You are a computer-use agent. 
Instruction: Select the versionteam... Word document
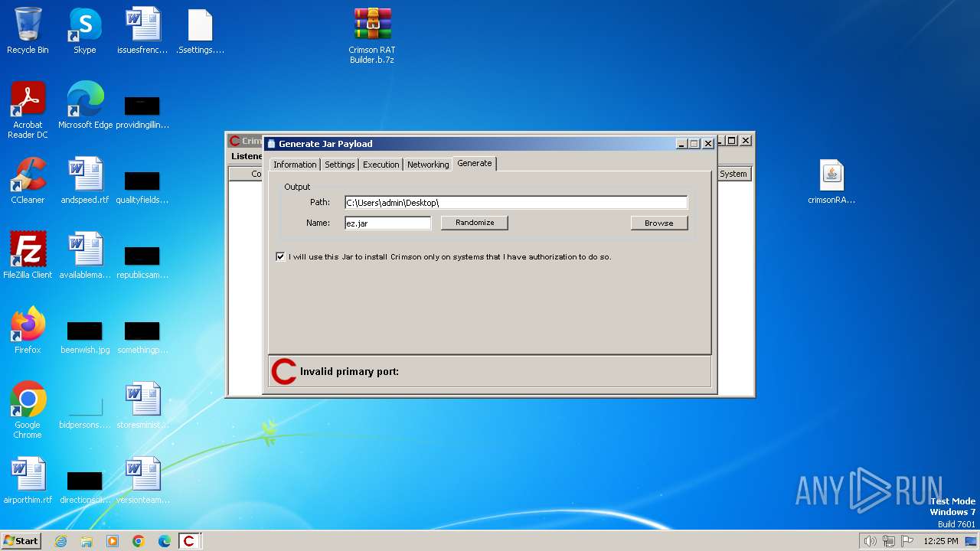point(142,481)
